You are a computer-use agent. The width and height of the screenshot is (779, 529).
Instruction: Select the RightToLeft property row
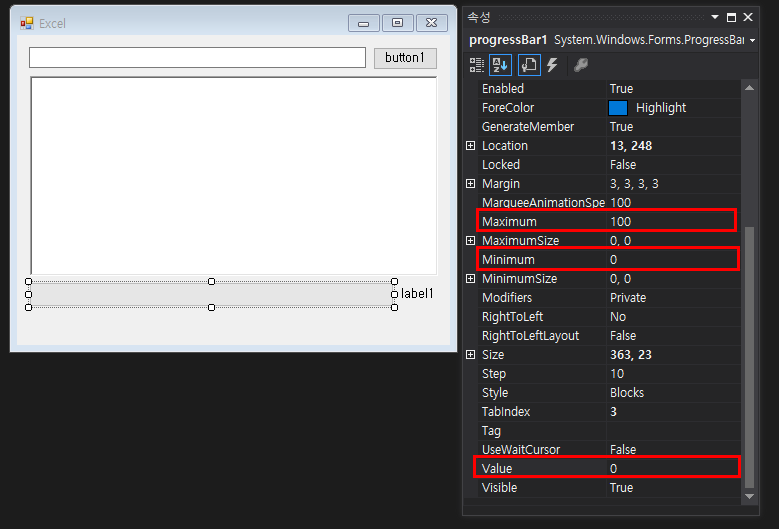[x=609, y=317]
